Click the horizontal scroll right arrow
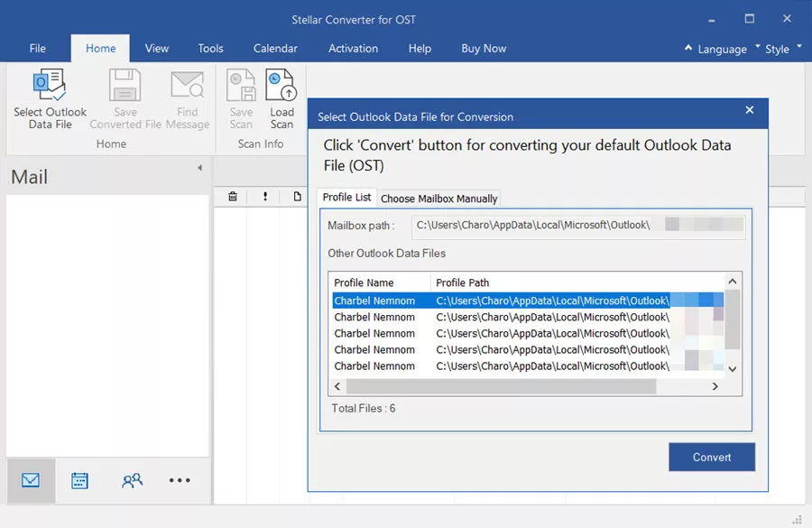Viewport: 812px width, 528px height. pyautogui.click(x=715, y=386)
